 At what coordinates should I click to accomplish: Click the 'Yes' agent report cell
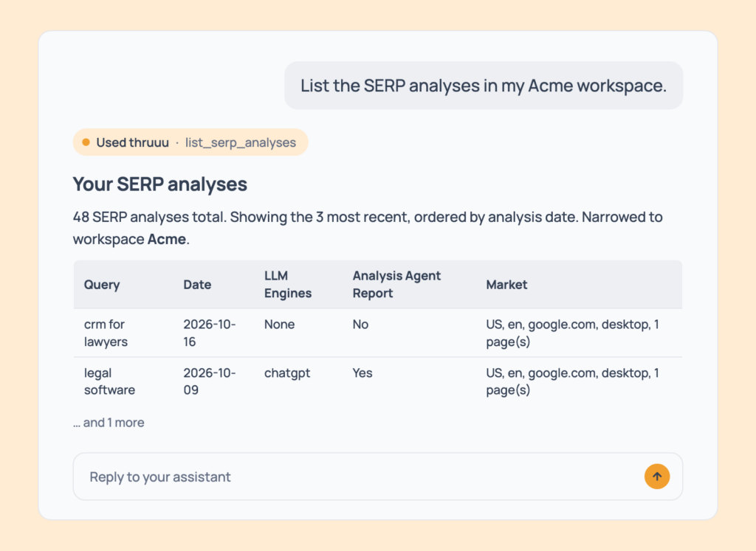click(x=362, y=372)
